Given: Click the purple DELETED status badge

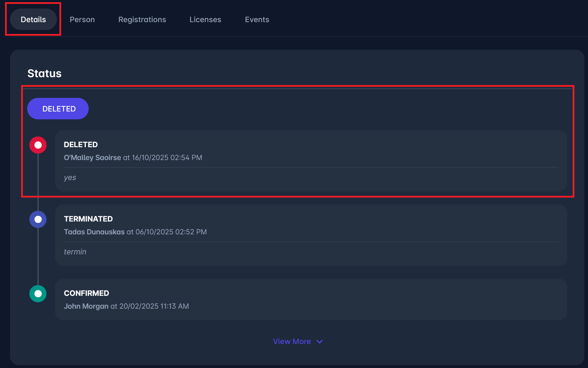Looking at the screenshot, I should pos(58,109).
